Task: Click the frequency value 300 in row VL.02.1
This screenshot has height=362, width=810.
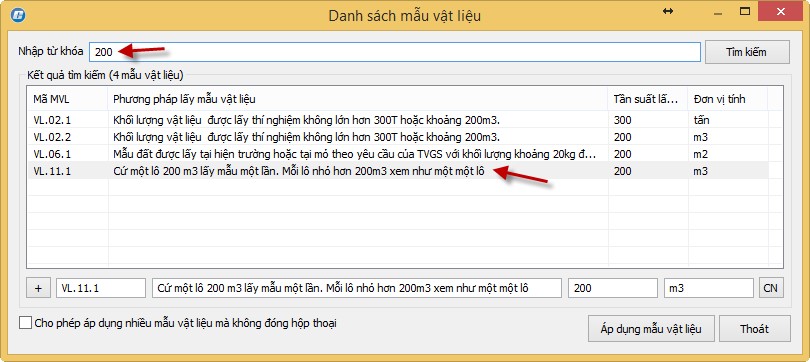Action: (622, 120)
